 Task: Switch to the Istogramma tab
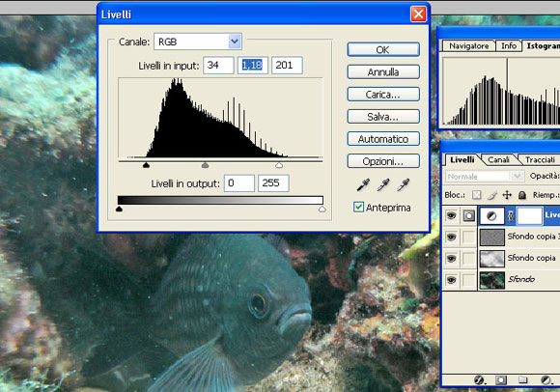pyautogui.click(x=543, y=45)
